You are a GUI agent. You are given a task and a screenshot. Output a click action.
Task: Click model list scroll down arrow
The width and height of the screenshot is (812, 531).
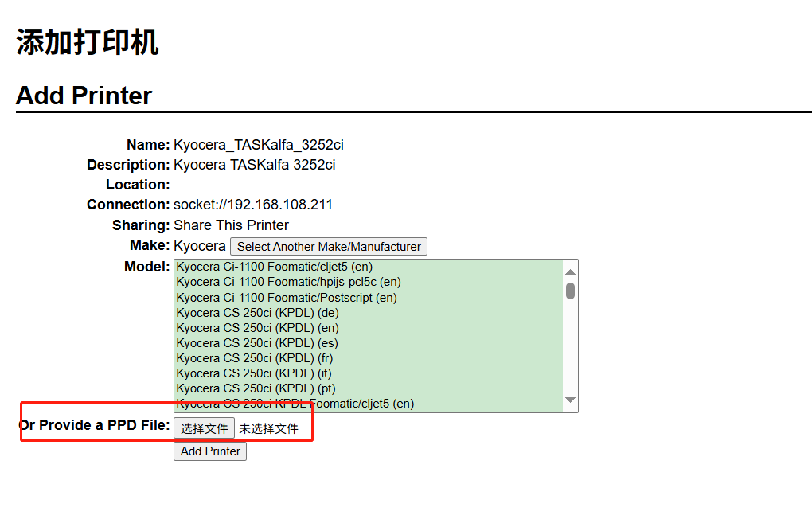click(570, 400)
